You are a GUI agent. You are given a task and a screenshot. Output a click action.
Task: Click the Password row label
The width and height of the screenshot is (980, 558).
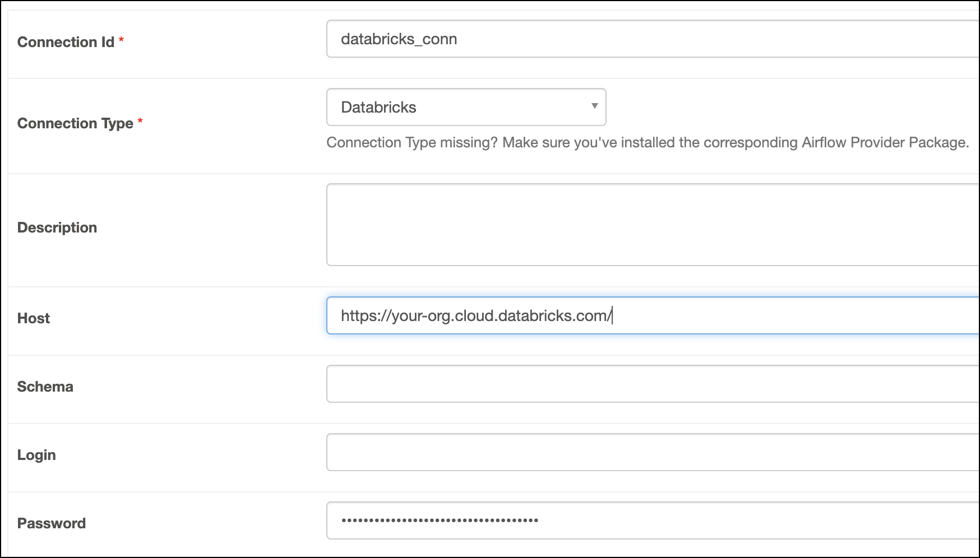[52, 523]
